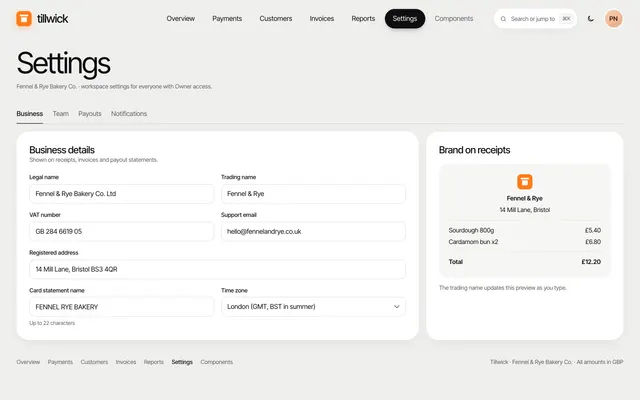Edit the Registered address field
Image resolution: width=640 pixels, height=400 pixels.
click(x=217, y=269)
